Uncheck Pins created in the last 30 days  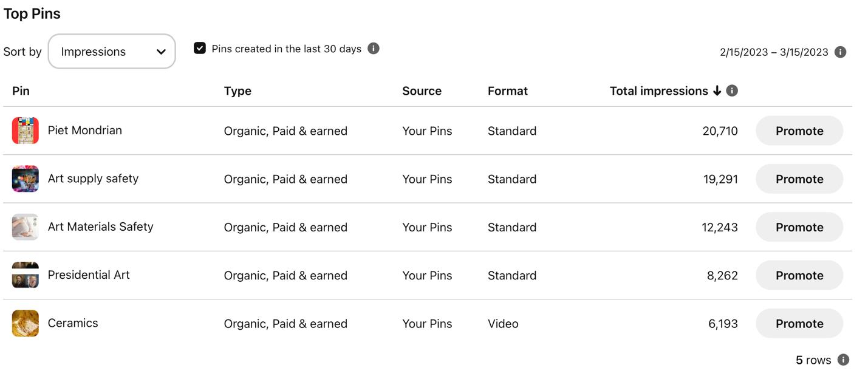pos(200,49)
